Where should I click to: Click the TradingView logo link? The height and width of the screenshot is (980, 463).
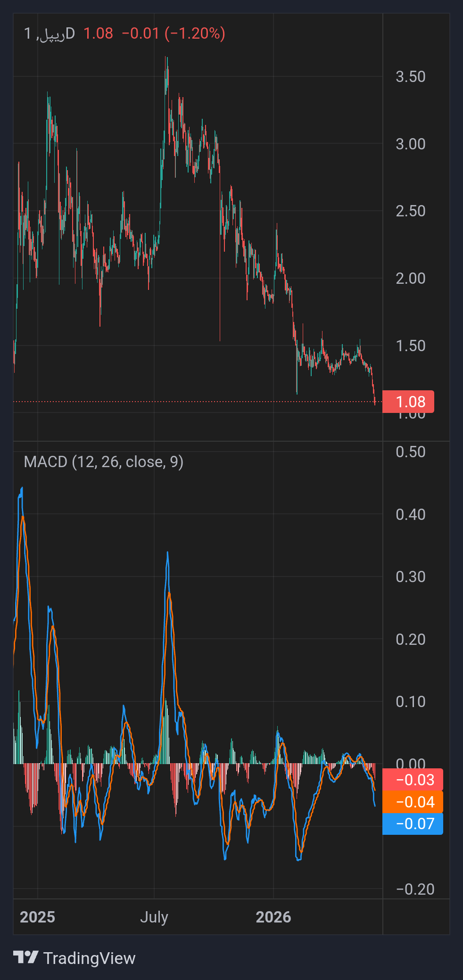coord(74,958)
